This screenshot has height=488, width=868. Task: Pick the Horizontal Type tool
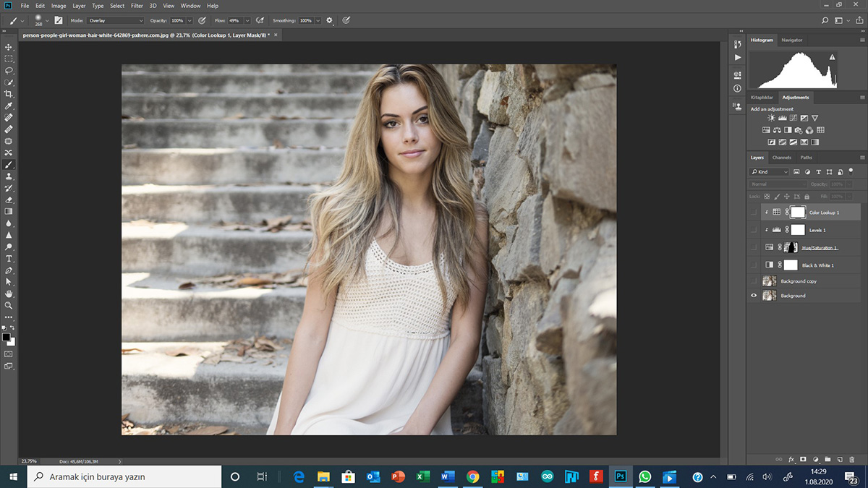pos(9,258)
